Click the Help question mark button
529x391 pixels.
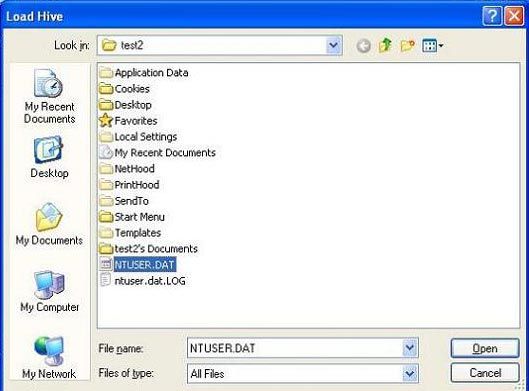tap(492, 16)
